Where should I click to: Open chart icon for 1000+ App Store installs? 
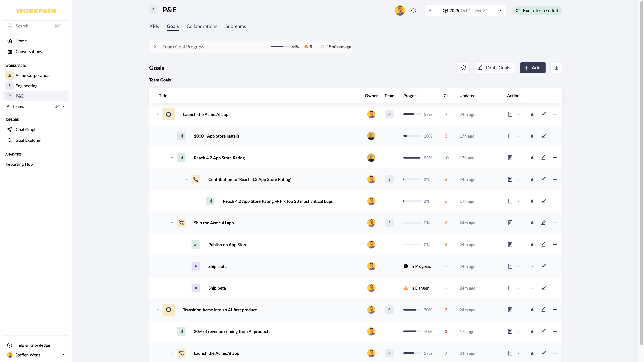pos(532,136)
